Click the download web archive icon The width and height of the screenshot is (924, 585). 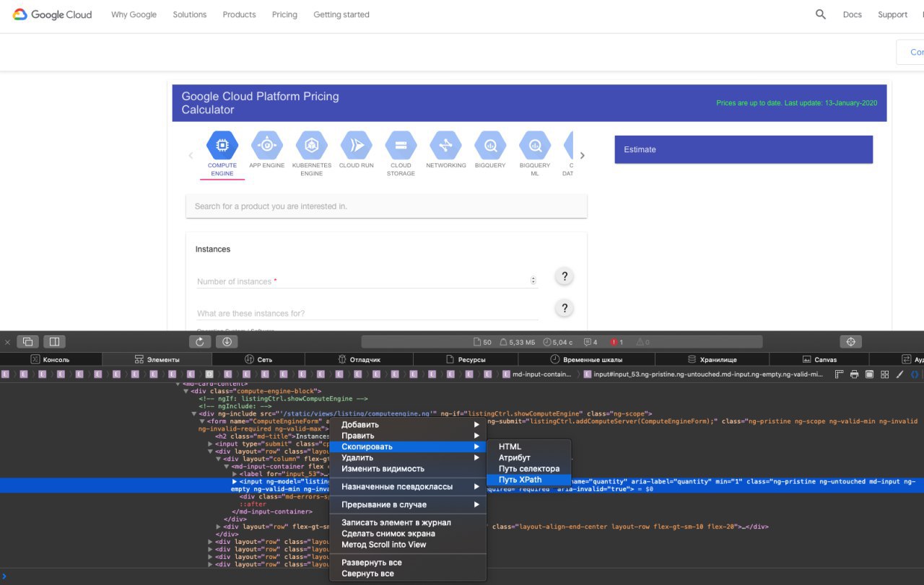(x=227, y=342)
